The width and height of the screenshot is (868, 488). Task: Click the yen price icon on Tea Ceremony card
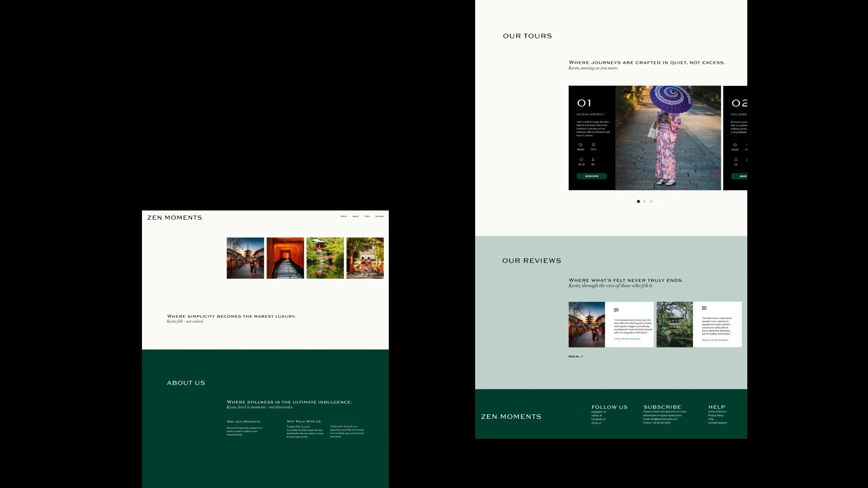735,145
